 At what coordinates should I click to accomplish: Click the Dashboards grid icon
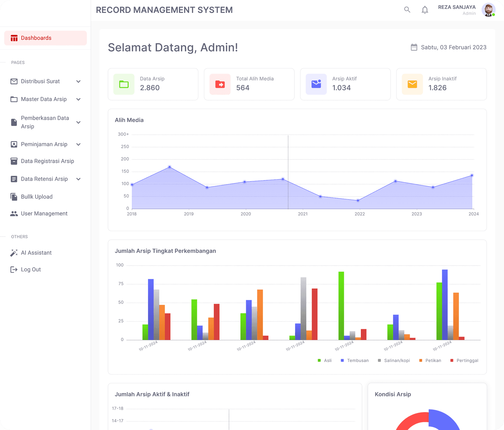point(14,38)
